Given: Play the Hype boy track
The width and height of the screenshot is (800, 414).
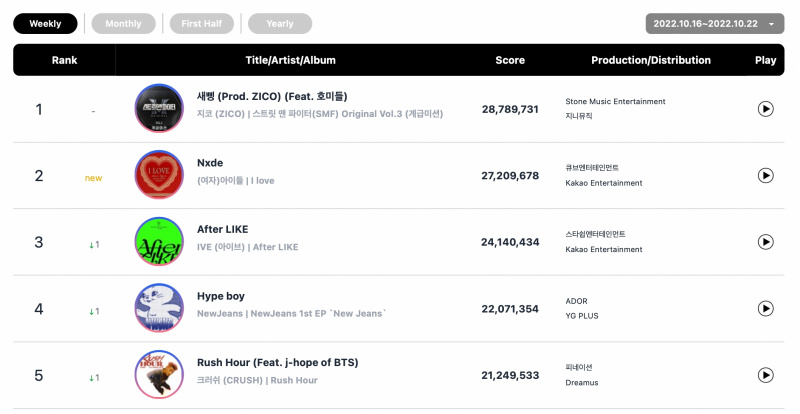Looking at the screenshot, I should (x=765, y=308).
